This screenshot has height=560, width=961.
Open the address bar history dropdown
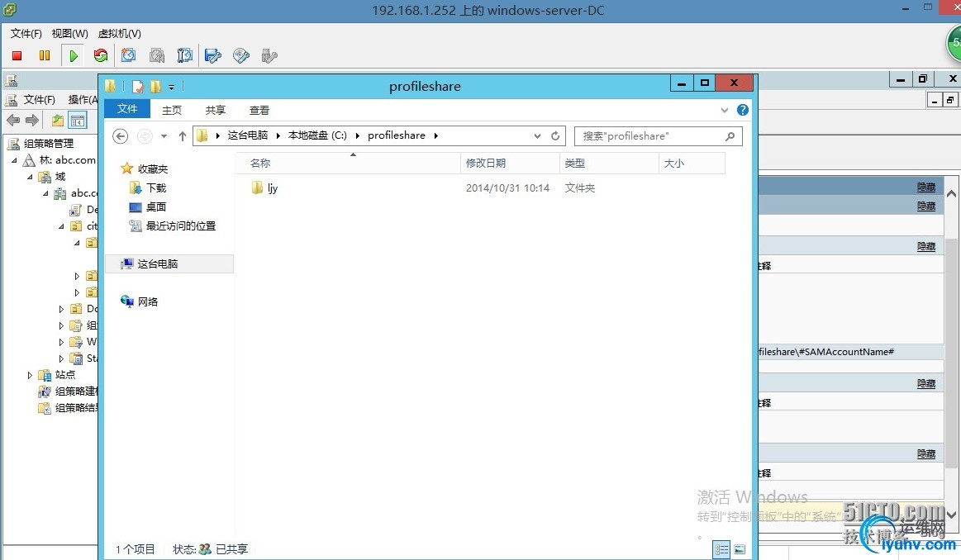click(537, 136)
